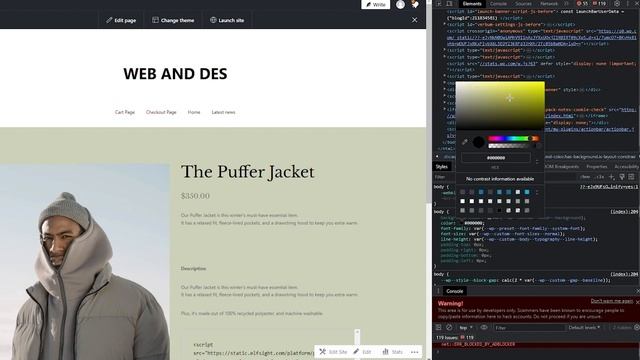The width and height of the screenshot is (640, 360).
Task: Open the action bar three-dot more menu
Action: [415, 352]
